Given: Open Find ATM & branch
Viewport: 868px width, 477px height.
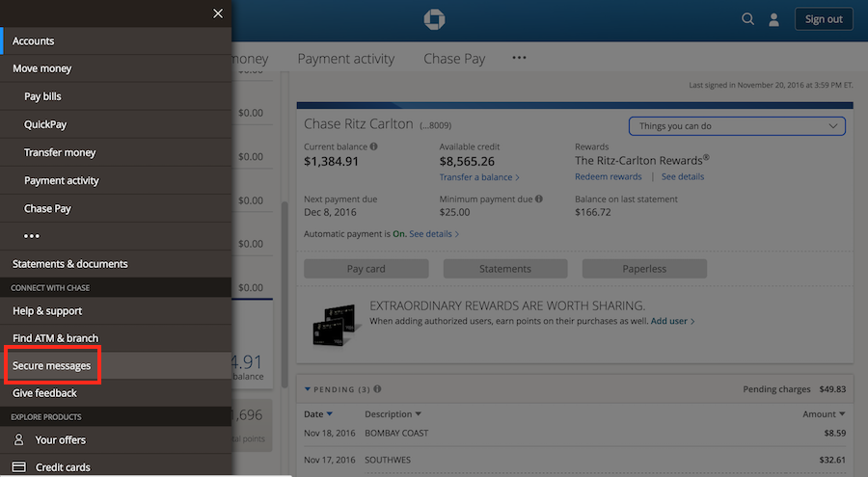Looking at the screenshot, I should (116, 338).
